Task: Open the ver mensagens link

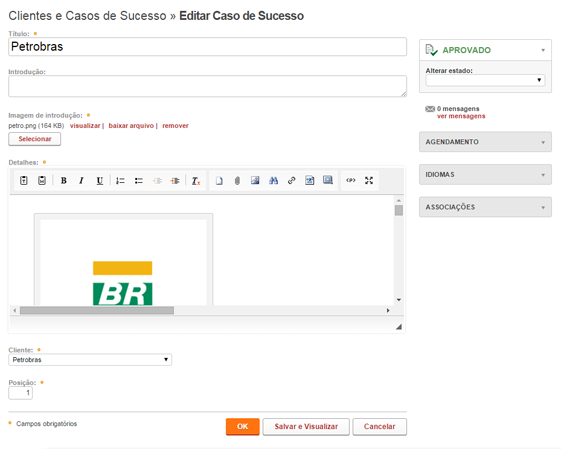Action: [x=461, y=116]
